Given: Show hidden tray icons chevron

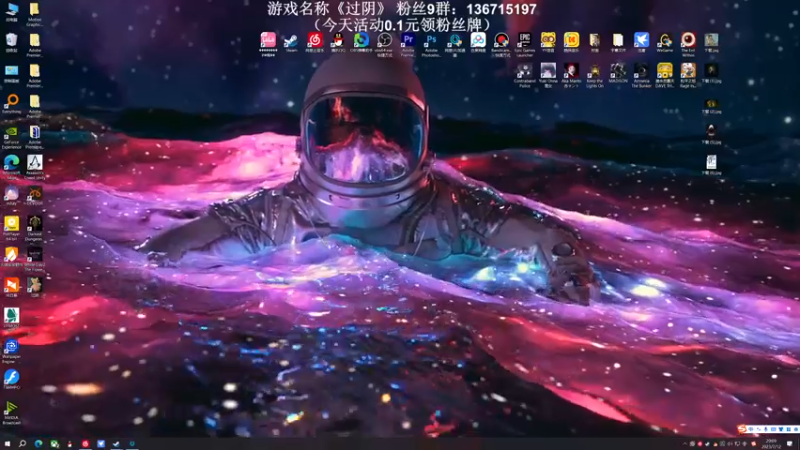Looking at the screenshot, I should (x=685, y=444).
